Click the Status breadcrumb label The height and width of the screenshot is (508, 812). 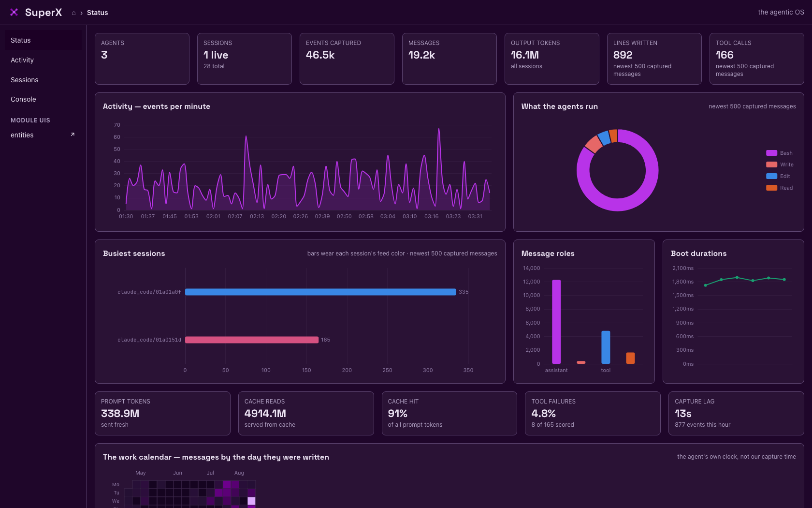coord(97,13)
